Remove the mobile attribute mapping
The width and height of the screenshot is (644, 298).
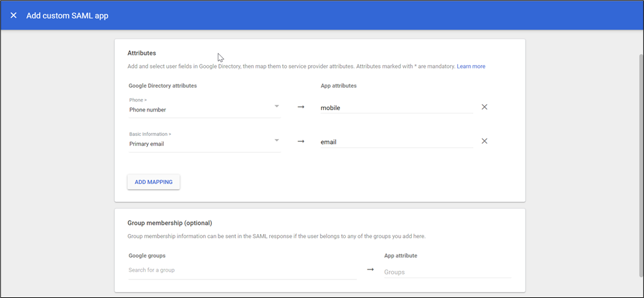pos(484,107)
